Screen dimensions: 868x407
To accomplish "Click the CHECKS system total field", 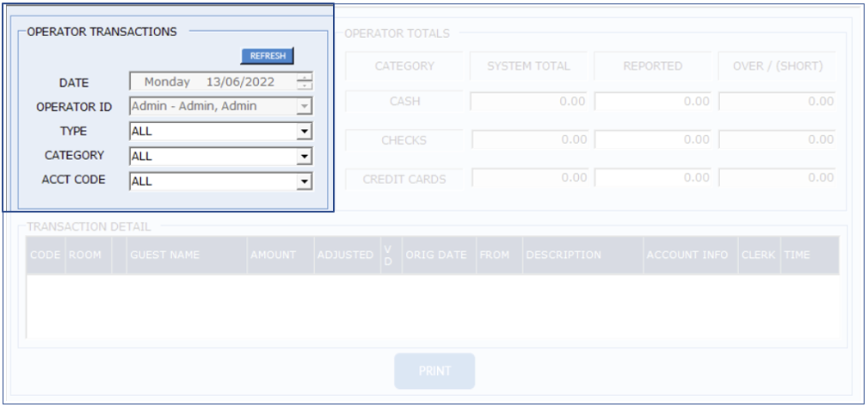I will click(529, 139).
